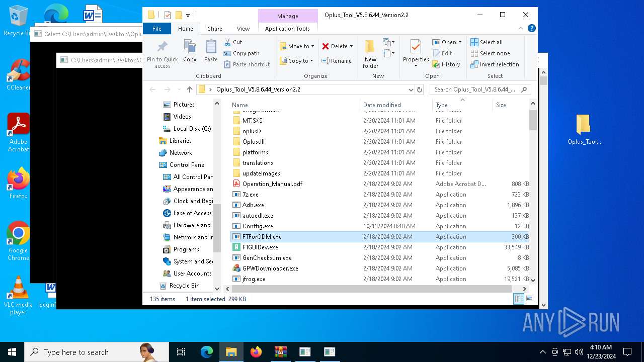Click the Refresh button beside address bar
The height and width of the screenshot is (362, 644).
420,89
